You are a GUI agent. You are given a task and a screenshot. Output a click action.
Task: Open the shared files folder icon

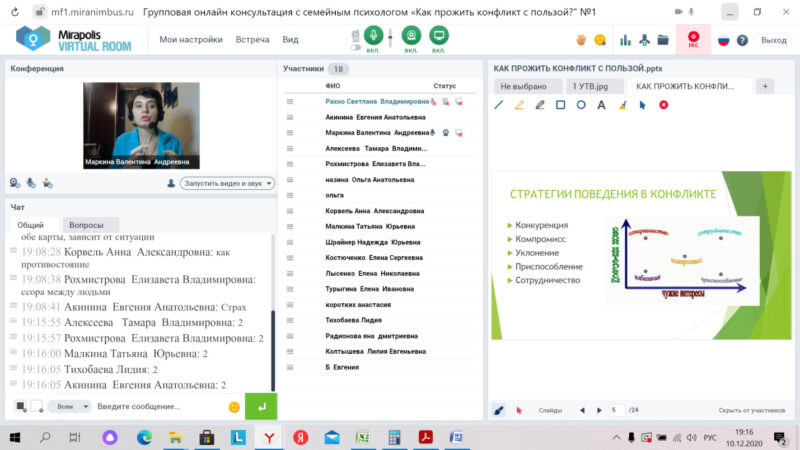click(663, 40)
